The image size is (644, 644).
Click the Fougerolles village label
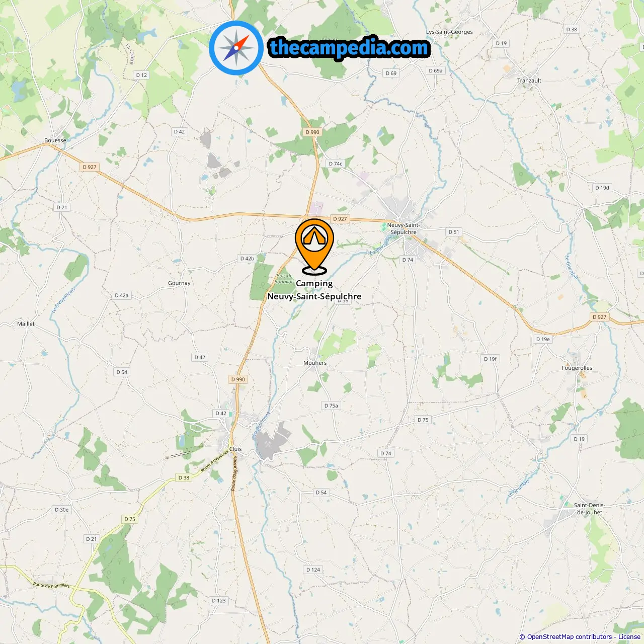click(577, 368)
